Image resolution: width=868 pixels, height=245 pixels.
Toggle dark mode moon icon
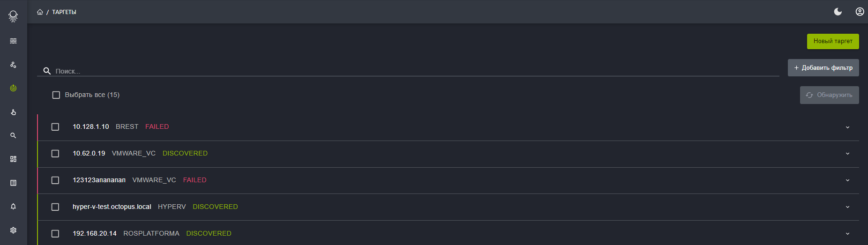(x=838, y=12)
